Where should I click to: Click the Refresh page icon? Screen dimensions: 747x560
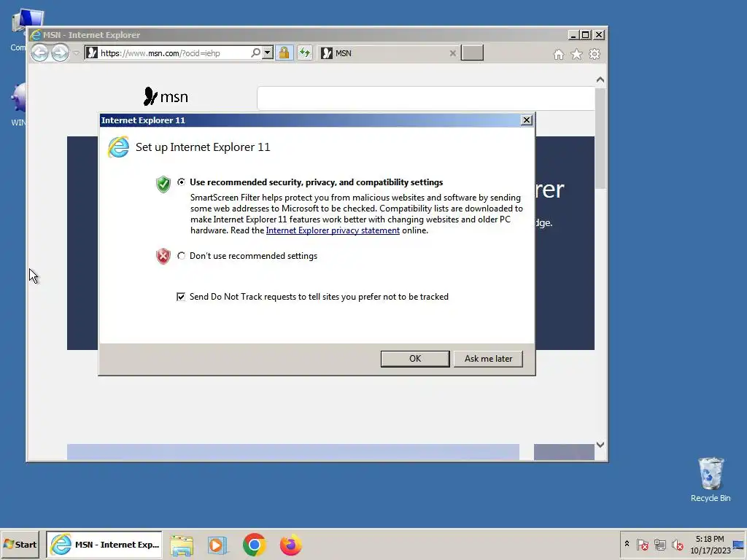(305, 52)
